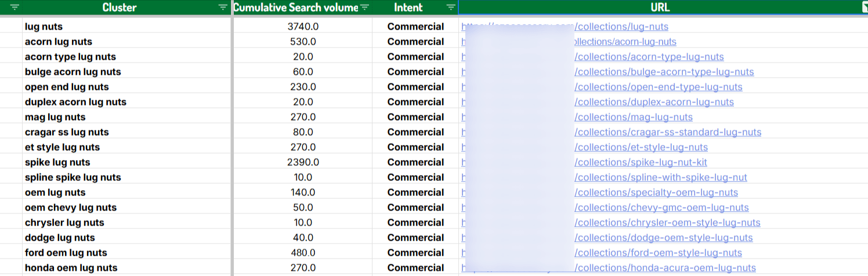
Task: Open the bulge-acorn-type-lug-nuts link
Action: (x=664, y=72)
